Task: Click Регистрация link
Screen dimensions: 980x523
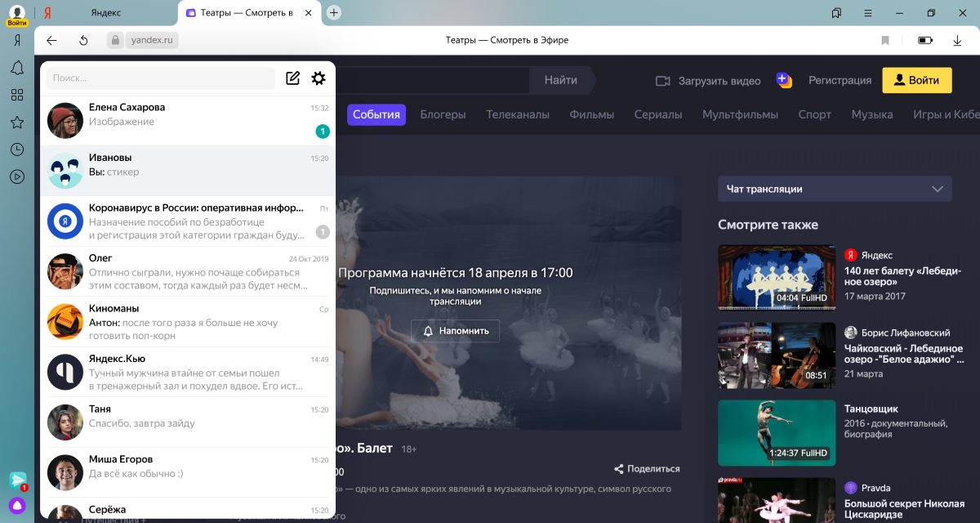Action: 840,80
